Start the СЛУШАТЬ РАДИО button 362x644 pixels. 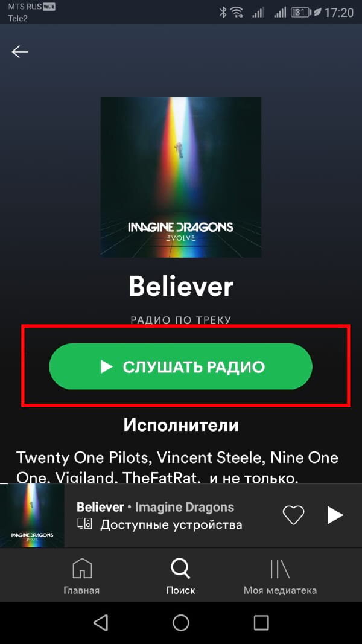(x=180, y=366)
